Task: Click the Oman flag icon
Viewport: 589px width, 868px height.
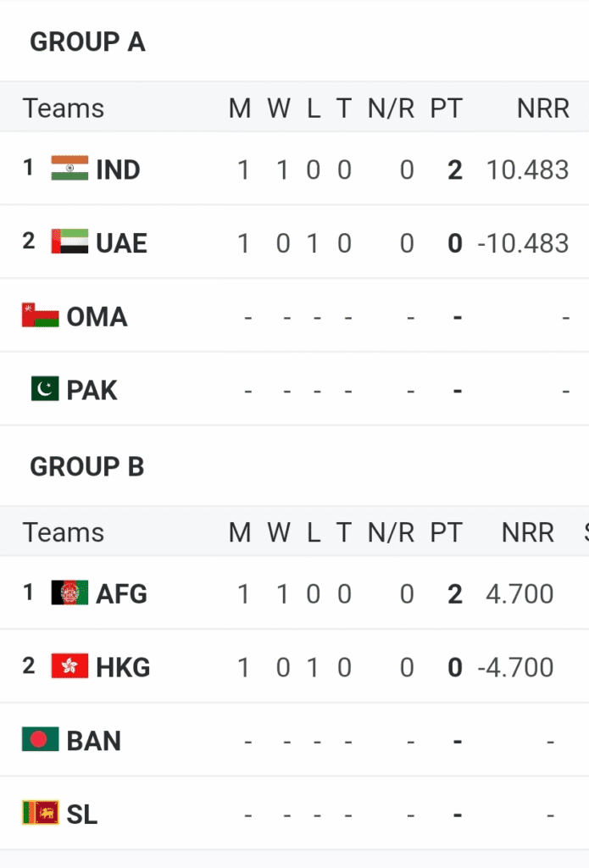Action: 40,316
